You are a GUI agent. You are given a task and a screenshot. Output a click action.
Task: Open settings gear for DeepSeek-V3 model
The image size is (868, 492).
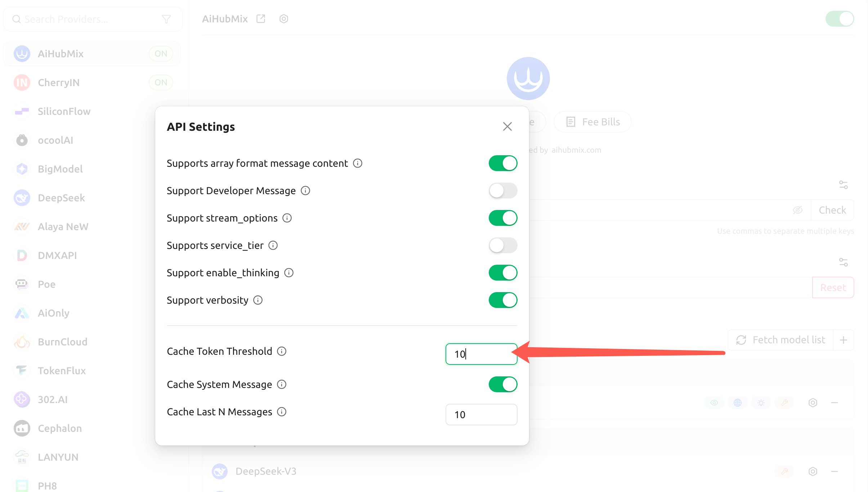click(813, 471)
